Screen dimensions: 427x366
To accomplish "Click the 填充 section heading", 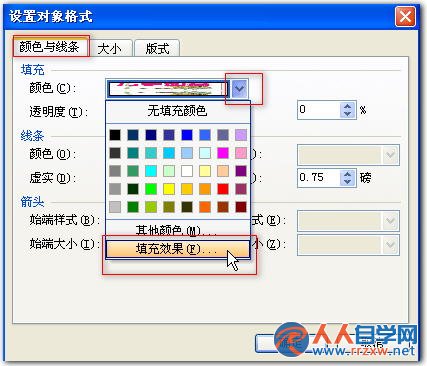I will [32, 70].
